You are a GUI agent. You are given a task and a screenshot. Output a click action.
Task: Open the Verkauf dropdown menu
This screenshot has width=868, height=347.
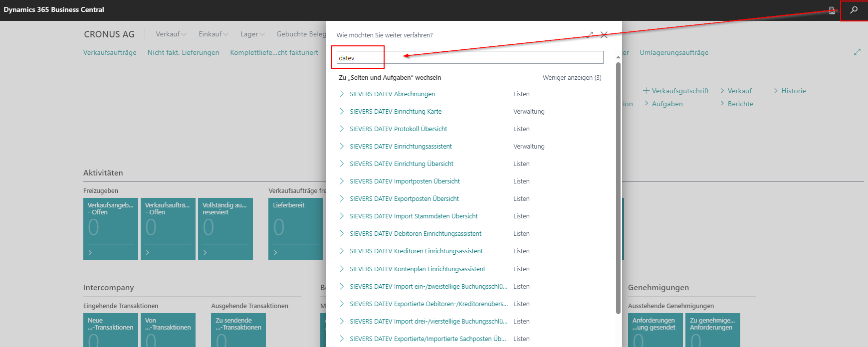tap(171, 34)
